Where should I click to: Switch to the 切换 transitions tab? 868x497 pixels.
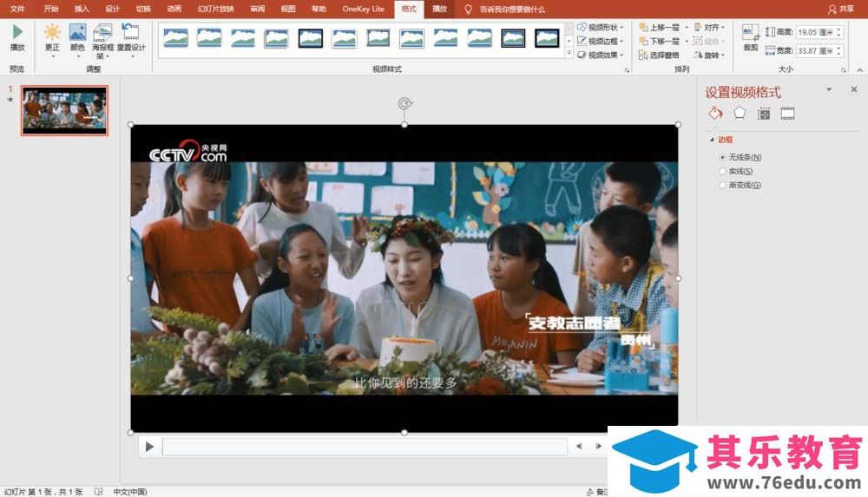click(143, 9)
